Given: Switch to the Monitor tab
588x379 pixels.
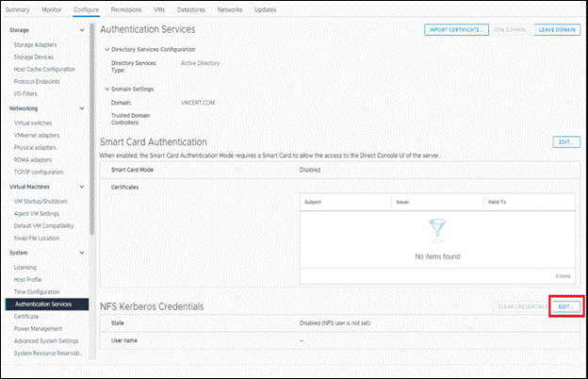Looking at the screenshot, I should tap(52, 9).
